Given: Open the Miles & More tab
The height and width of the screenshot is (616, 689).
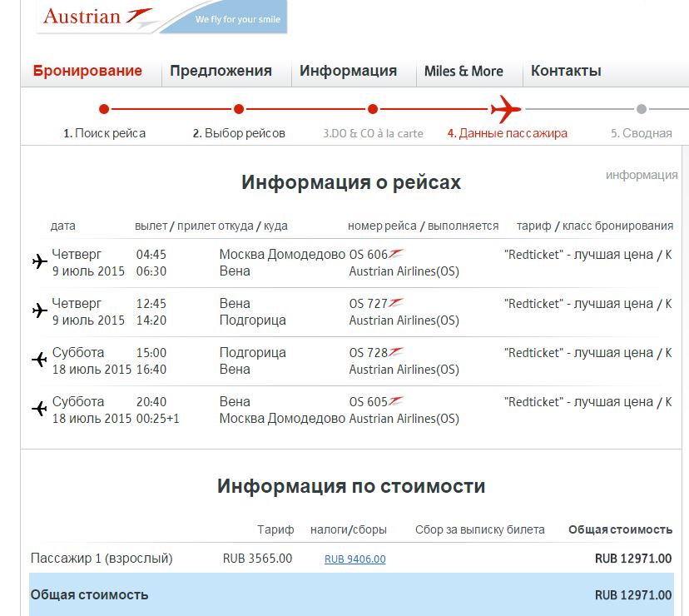Looking at the screenshot, I should pos(463,71).
